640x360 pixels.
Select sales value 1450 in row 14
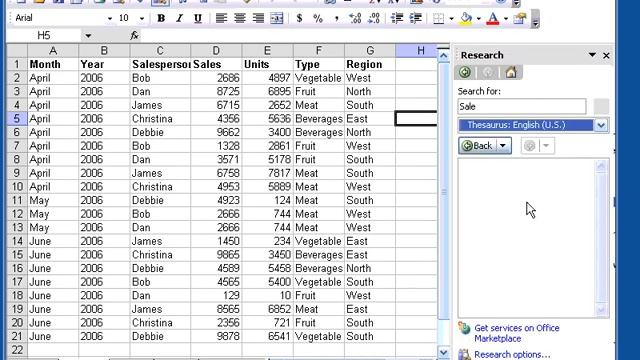pos(216,241)
